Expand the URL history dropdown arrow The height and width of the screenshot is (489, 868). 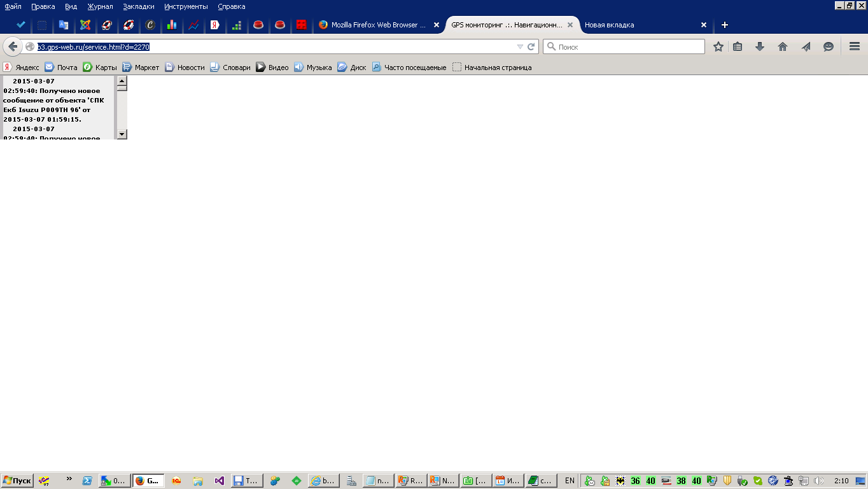[x=520, y=46]
